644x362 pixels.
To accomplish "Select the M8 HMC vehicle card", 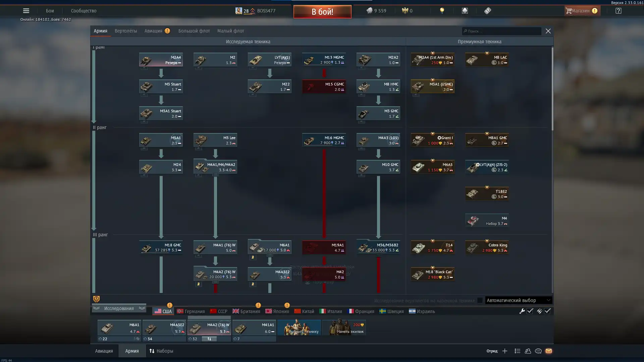I will tap(378, 86).
